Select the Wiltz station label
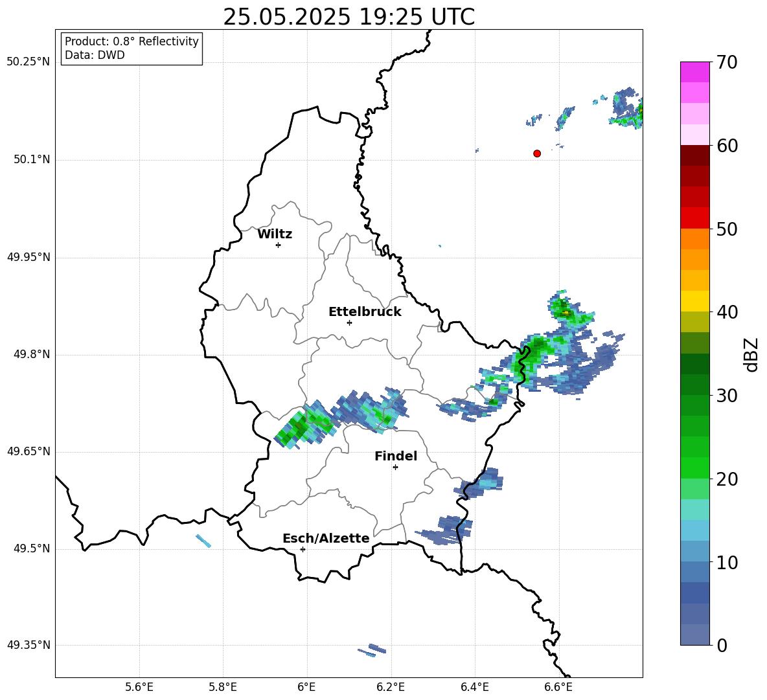This screenshot has height=700, width=767. (x=275, y=234)
